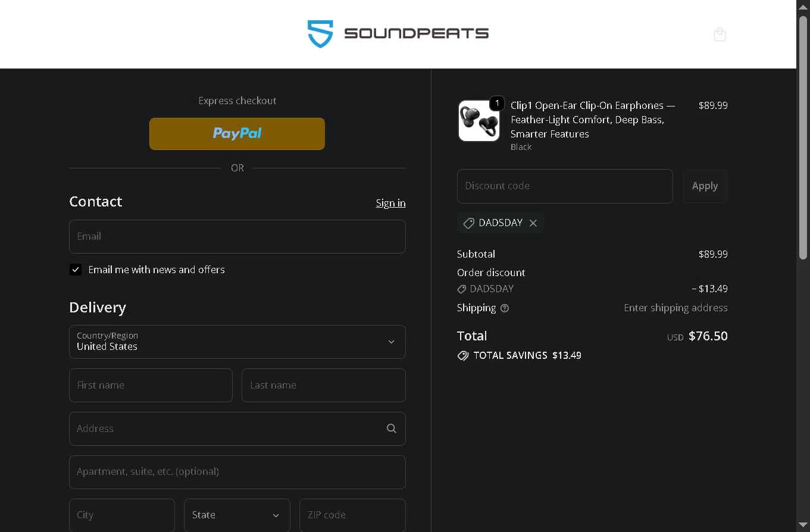This screenshot has height=532, width=810.
Task: Click the Express checkout heading
Action: coord(237,101)
